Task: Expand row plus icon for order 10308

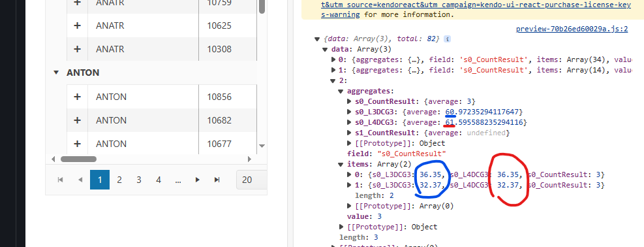Action: (x=77, y=49)
